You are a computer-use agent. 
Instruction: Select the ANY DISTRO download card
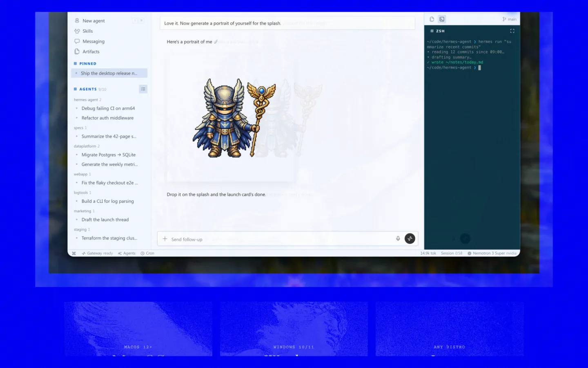tap(450, 329)
